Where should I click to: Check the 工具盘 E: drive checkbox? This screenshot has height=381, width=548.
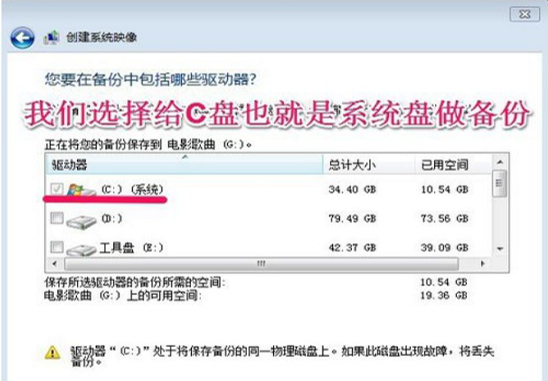(57, 247)
